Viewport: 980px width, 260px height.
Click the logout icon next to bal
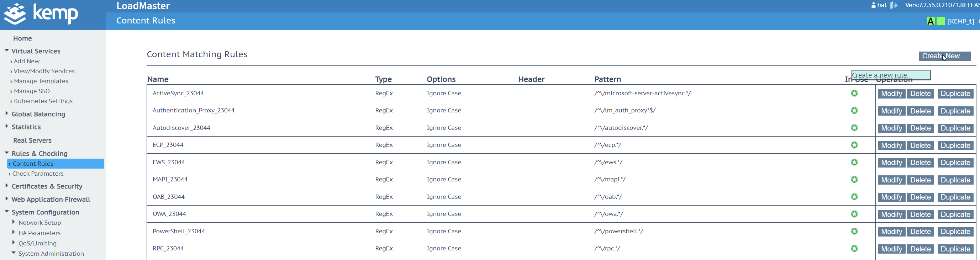tap(894, 5)
